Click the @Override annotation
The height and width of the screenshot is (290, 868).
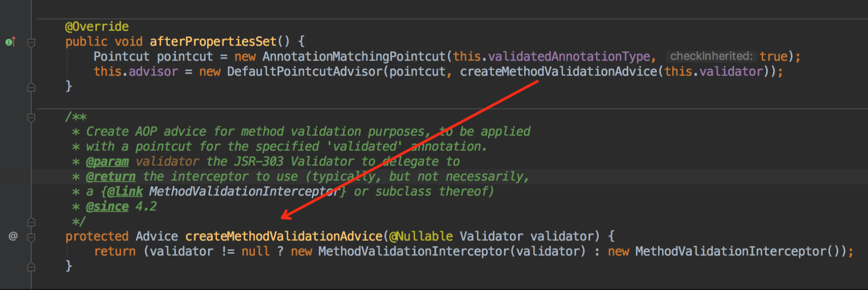[x=97, y=27]
